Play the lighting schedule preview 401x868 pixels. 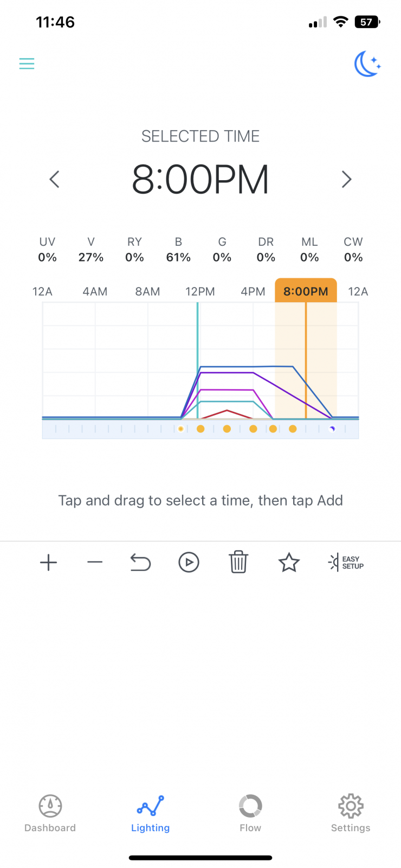click(189, 563)
